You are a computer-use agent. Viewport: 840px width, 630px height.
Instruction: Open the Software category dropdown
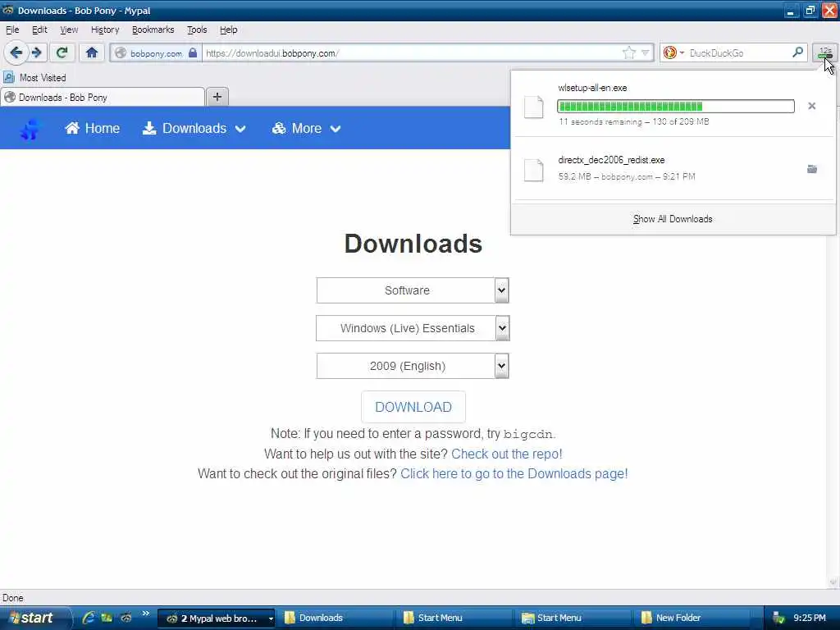point(413,290)
